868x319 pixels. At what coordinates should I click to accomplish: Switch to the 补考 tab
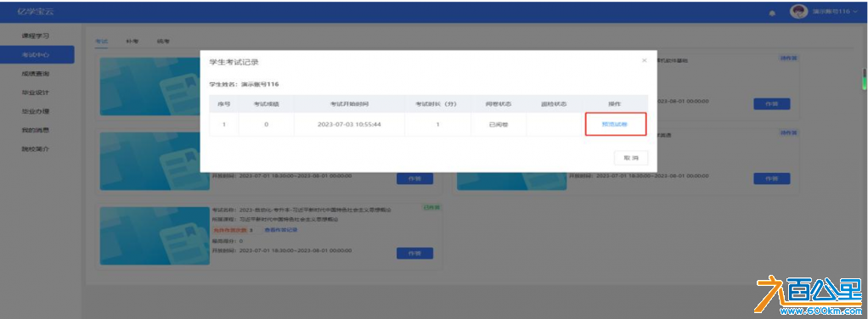(x=132, y=42)
